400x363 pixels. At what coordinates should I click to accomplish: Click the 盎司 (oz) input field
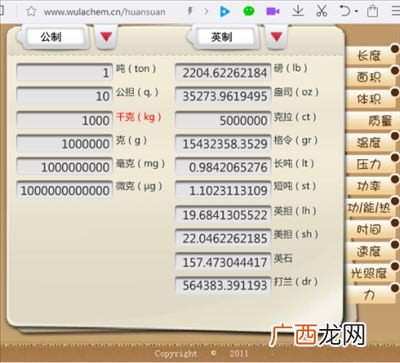(223, 96)
